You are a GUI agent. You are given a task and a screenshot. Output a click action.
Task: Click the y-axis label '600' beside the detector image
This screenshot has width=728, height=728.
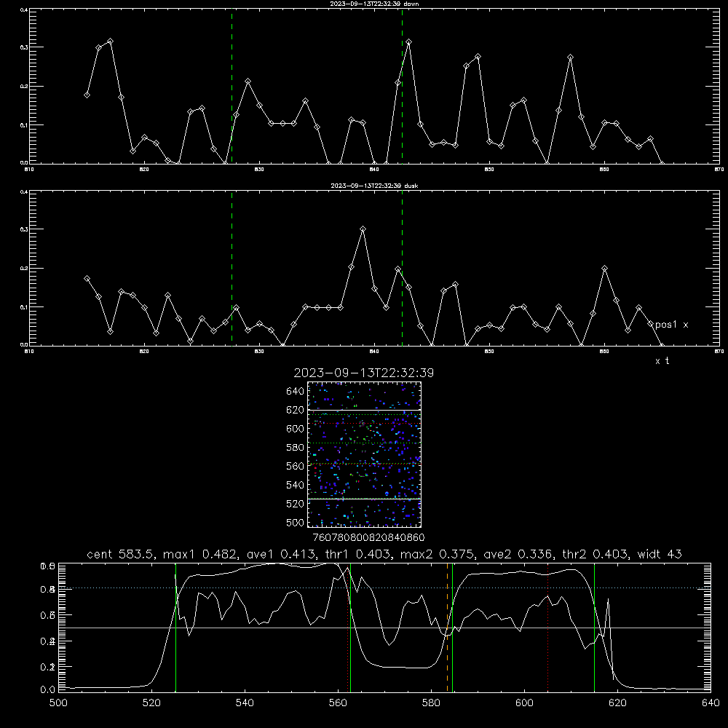[x=296, y=429]
